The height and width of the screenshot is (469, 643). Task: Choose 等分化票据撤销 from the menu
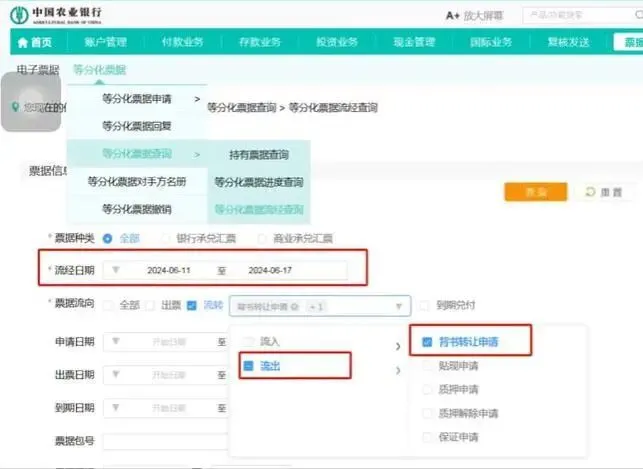point(137,209)
